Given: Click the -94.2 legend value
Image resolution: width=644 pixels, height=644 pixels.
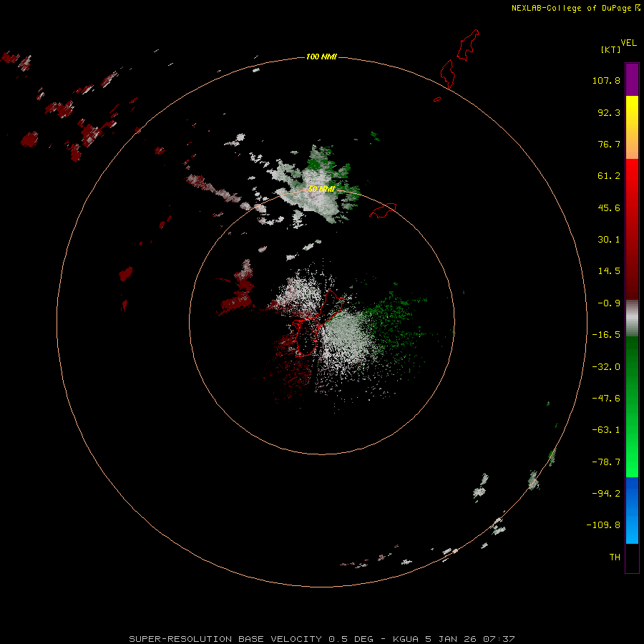Looking at the screenshot, I should pos(606,493).
